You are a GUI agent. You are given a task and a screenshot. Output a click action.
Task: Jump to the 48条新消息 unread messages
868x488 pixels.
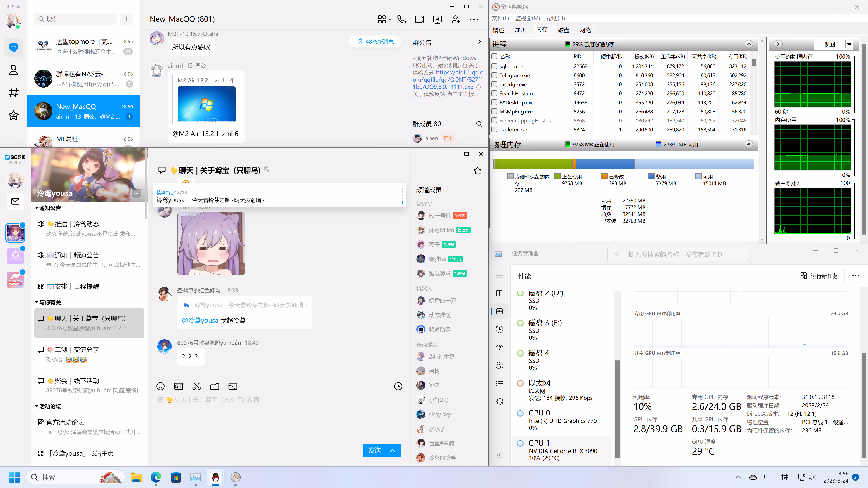(375, 42)
